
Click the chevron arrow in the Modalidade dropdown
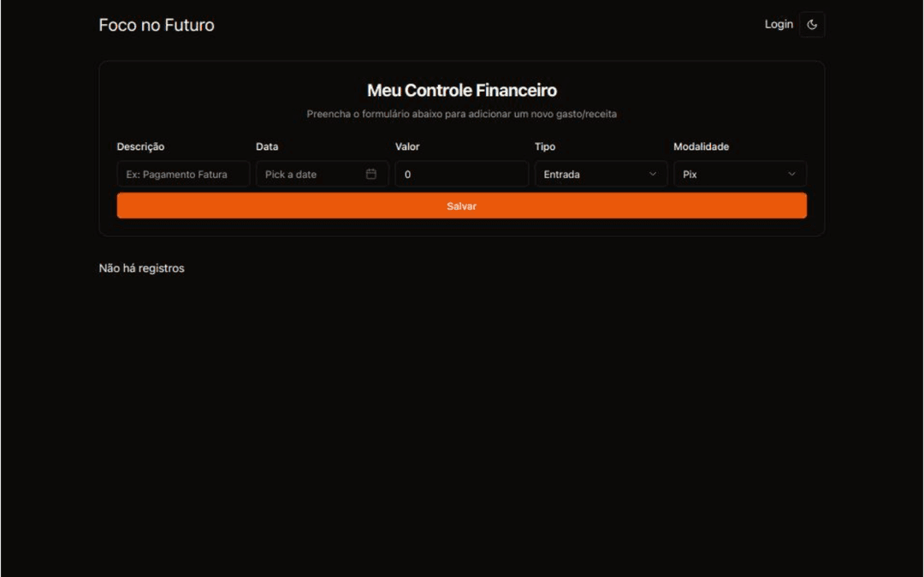click(791, 174)
